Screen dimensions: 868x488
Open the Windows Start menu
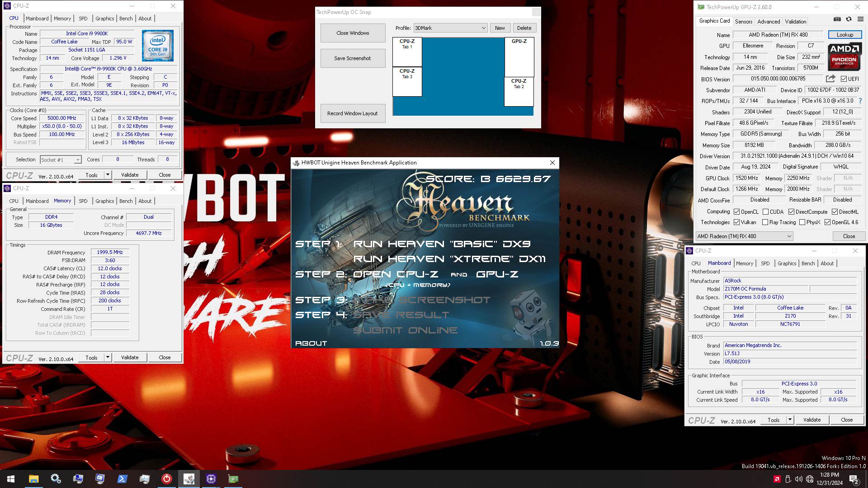pyautogui.click(x=11, y=479)
